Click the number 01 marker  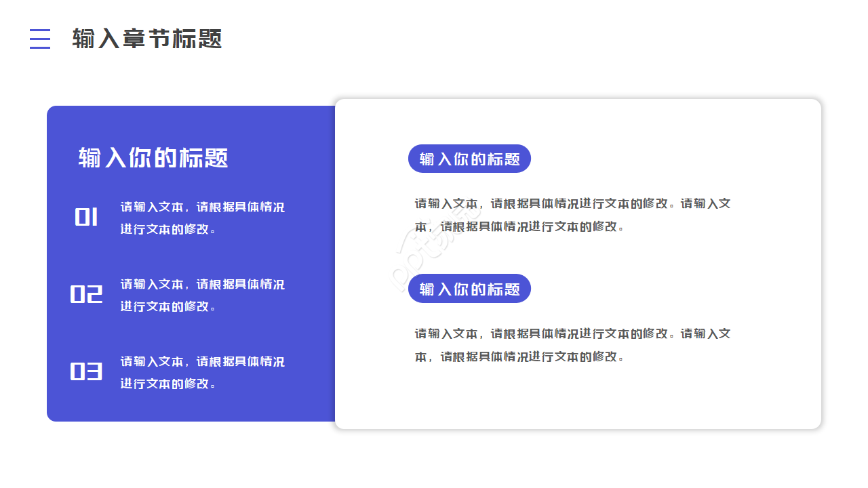pos(86,218)
